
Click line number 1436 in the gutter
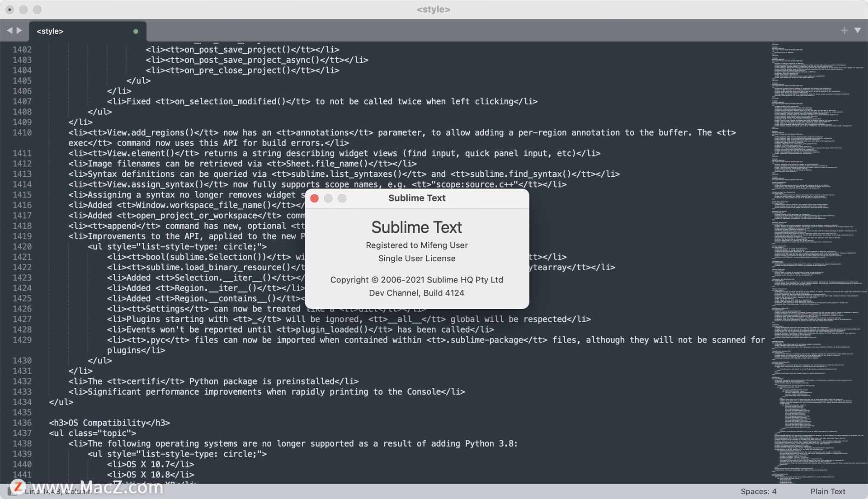pos(22,423)
